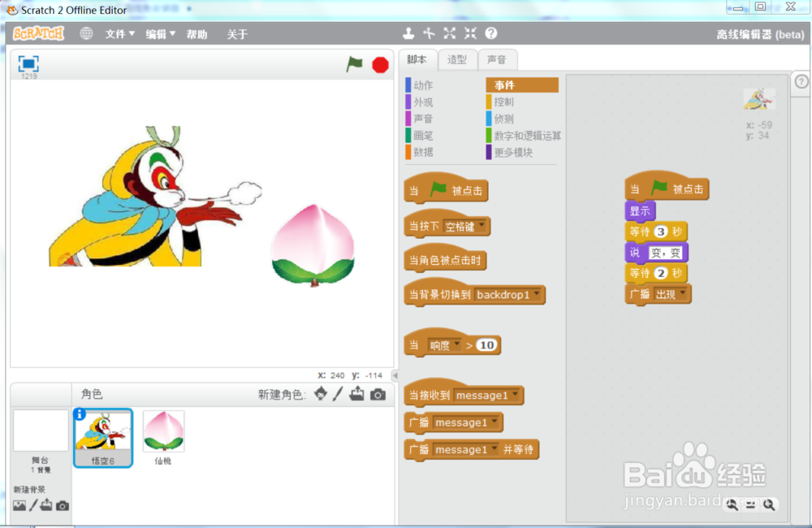Viewport: 812px width, 528px height.
Task: Edit the 3 seconds wait value
Action: 660,232
